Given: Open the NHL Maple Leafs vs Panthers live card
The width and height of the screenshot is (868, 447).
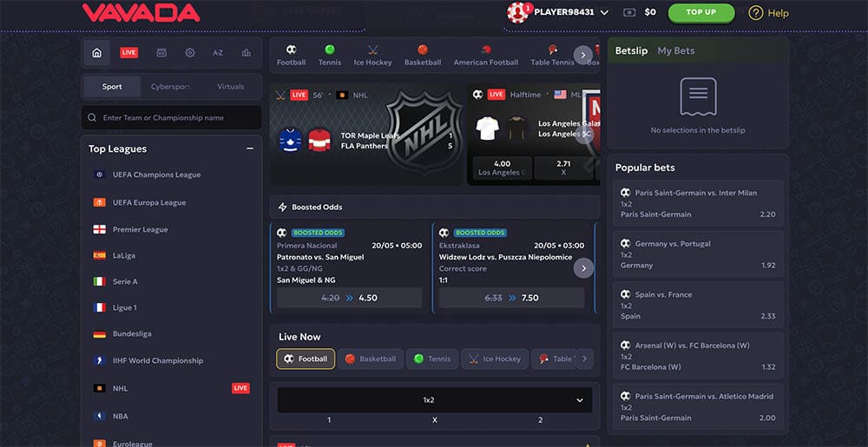Looking at the screenshot, I should (x=366, y=135).
